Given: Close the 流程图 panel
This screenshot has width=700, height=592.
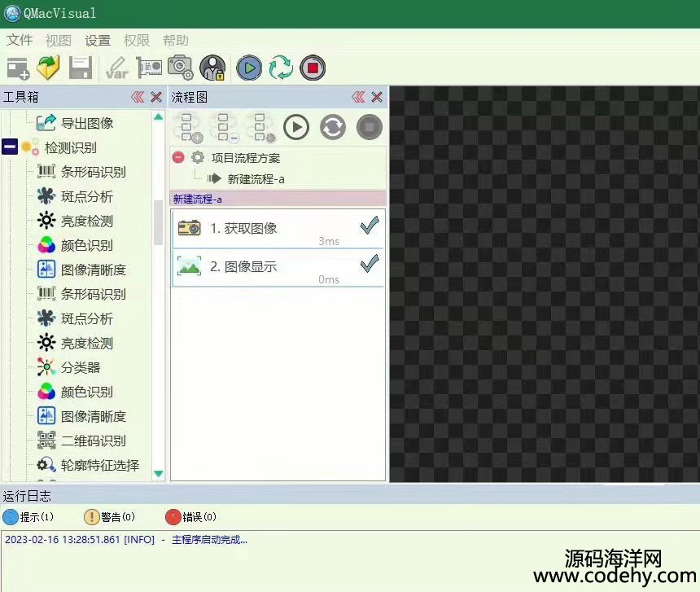Looking at the screenshot, I should click(377, 97).
